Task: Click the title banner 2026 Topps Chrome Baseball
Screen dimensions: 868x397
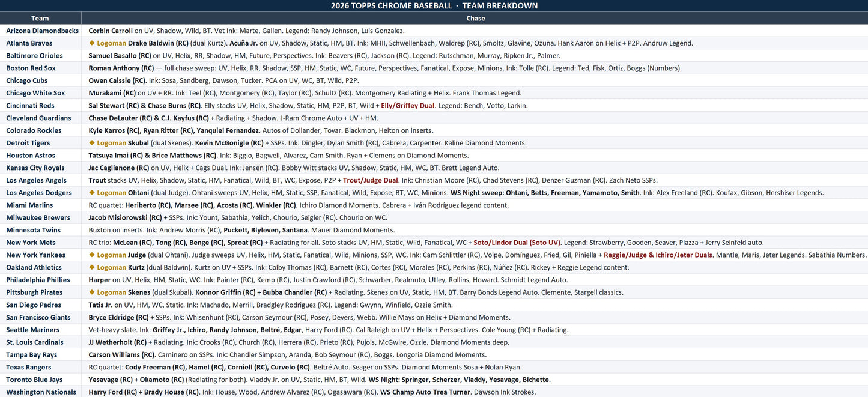Action: tap(434, 6)
